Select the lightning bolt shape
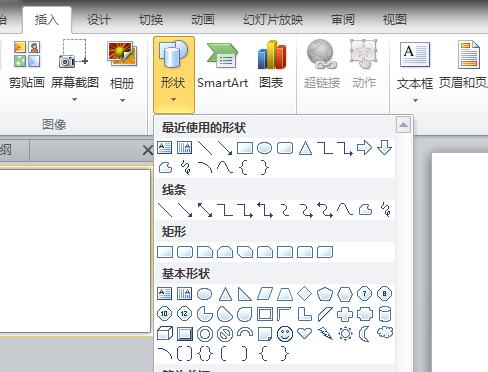This screenshot has height=372, width=488. [x=325, y=334]
